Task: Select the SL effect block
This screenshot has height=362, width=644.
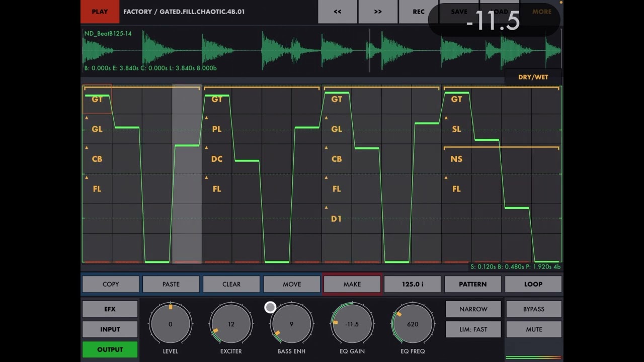Action: [456, 129]
